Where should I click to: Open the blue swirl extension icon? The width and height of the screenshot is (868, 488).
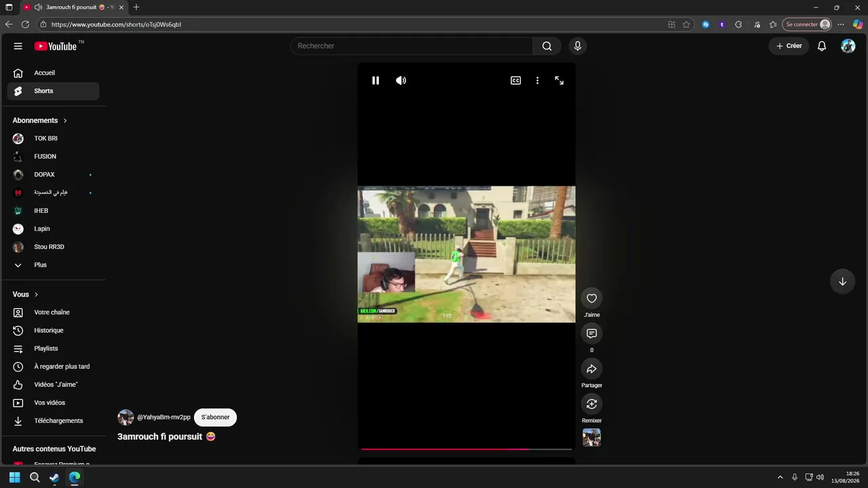[706, 24]
